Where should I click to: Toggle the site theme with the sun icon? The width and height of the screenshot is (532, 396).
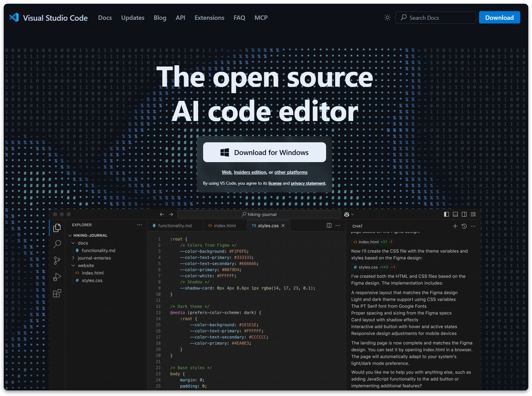387,18
